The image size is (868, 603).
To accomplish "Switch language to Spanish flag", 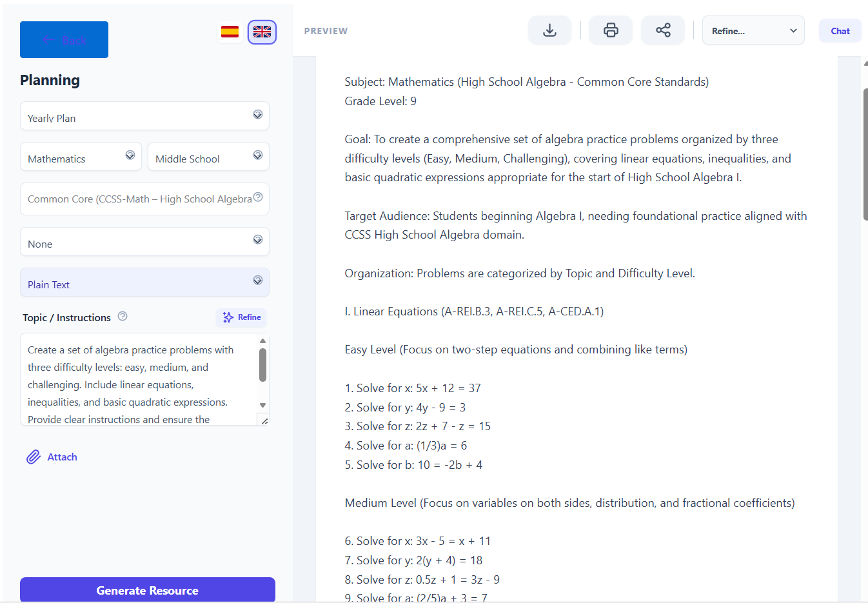I will 230,32.
